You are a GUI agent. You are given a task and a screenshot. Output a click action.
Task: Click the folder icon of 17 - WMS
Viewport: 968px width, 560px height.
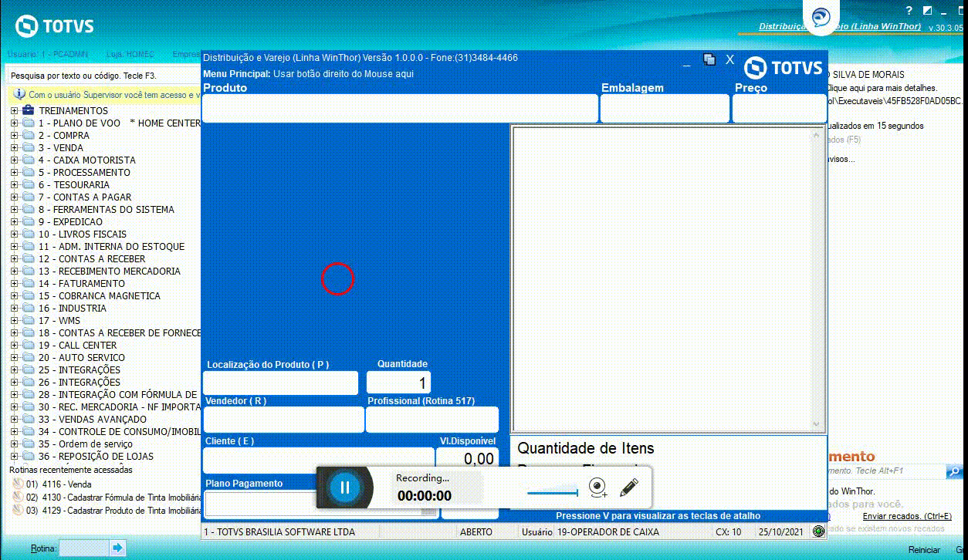28,320
